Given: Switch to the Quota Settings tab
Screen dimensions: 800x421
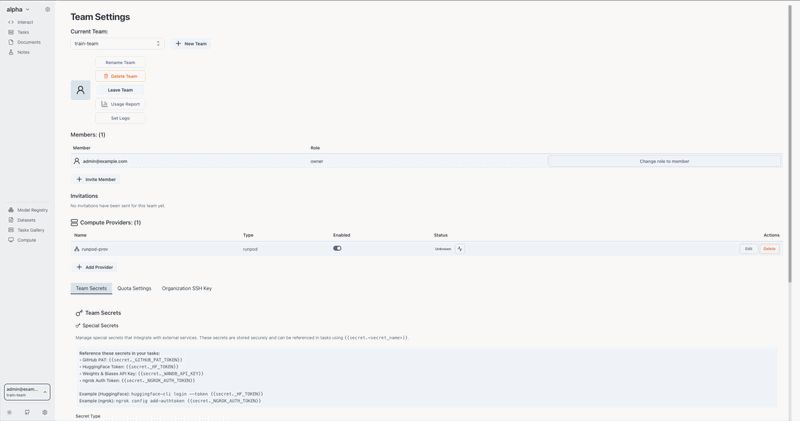Looking at the screenshot, I should (x=134, y=289).
